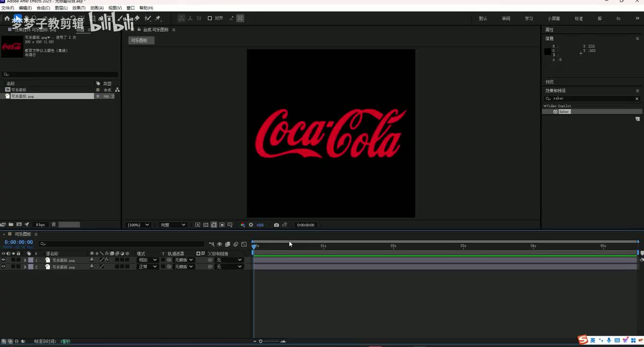Clear the saber search in Effects panel
The width and height of the screenshot is (644, 347).
click(x=637, y=99)
